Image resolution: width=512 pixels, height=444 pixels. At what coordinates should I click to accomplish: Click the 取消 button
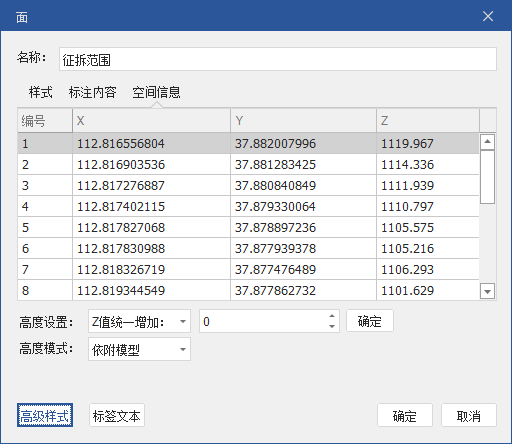click(x=469, y=415)
